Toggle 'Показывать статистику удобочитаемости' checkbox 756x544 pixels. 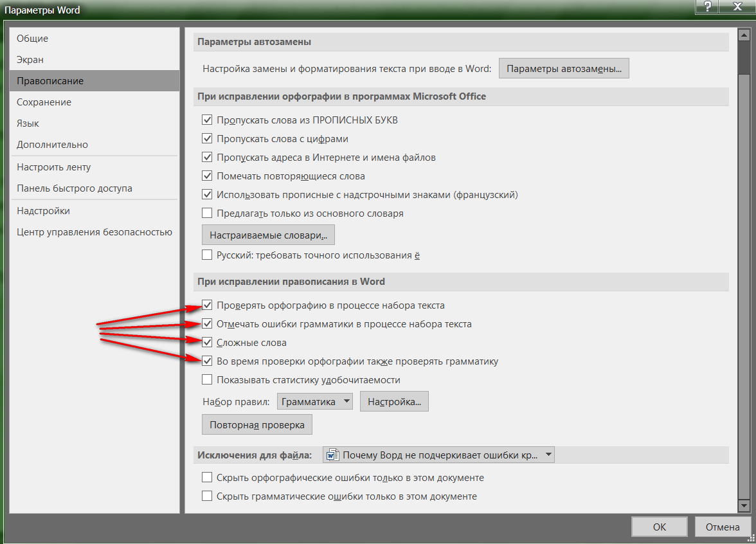point(207,379)
